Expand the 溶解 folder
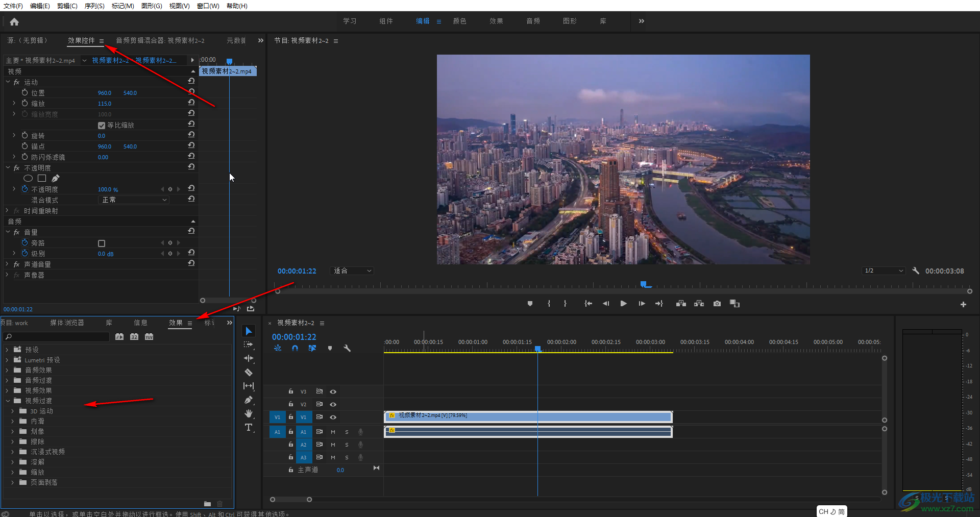This screenshot has height=517, width=980. pos(12,462)
